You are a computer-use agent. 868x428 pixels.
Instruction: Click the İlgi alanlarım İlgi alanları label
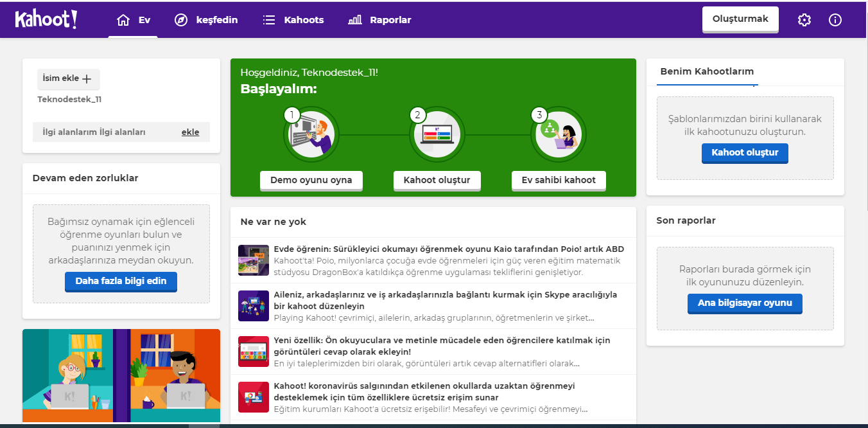(x=94, y=132)
